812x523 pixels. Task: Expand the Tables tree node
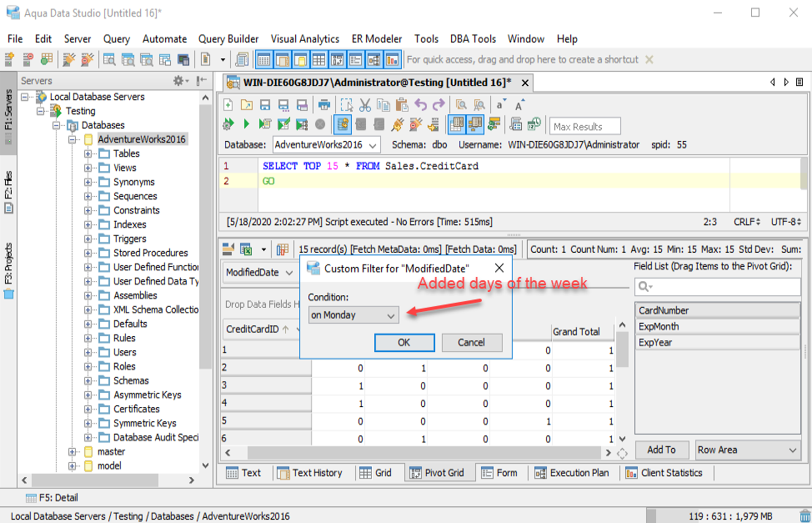pos(89,153)
